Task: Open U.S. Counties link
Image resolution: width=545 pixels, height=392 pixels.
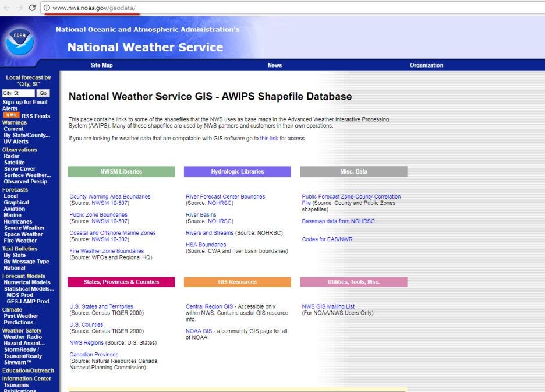Action: [x=86, y=324]
